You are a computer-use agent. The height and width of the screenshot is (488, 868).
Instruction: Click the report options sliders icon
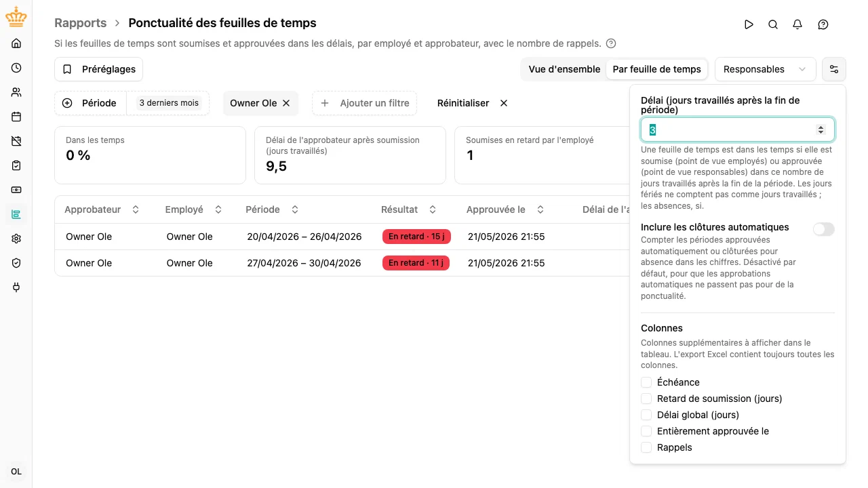pos(834,69)
